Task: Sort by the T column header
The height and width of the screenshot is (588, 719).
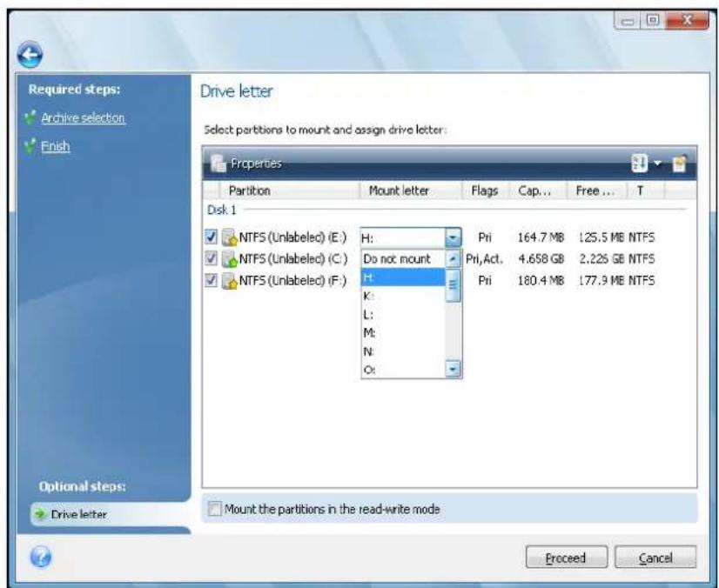Action: point(646,190)
